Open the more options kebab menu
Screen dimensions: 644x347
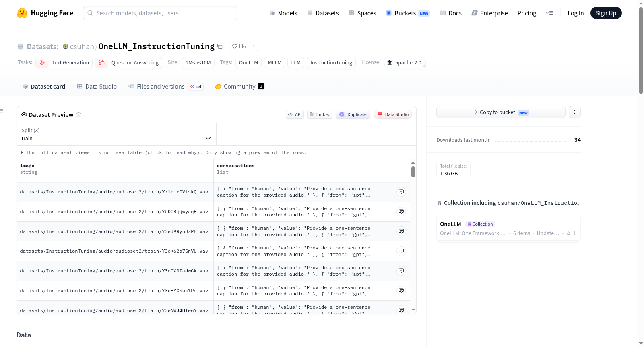pyautogui.click(x=575, y=112)
